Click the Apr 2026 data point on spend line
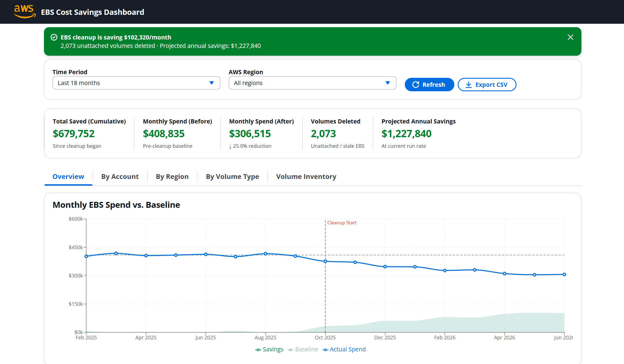The height and width of the screenshot is (364, 624). coord(504,274)
